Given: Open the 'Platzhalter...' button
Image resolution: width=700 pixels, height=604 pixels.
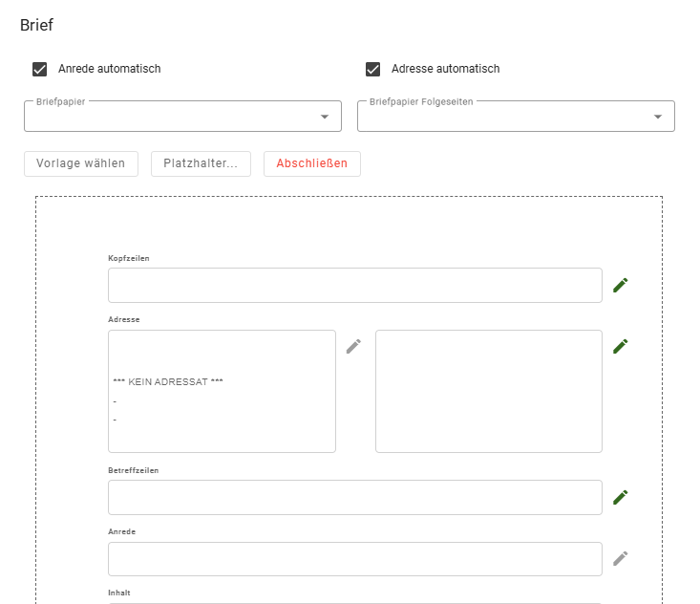Looking at the screenshot, I should pyautogui.click(x=201, y=163).
